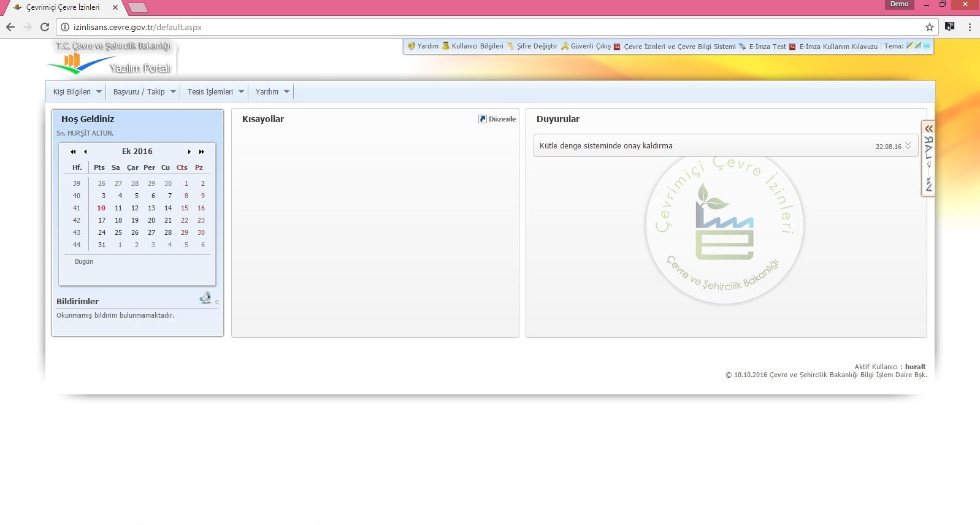
Task: Select the first Tema color swatch
Action: pyautogui.click(x=909, y=46)
